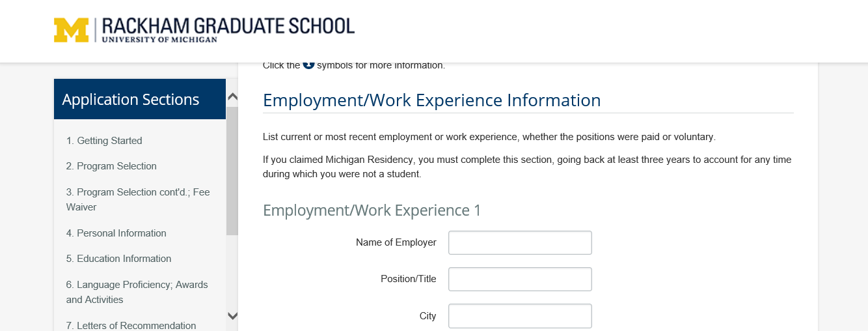Click the Employment/Work Experience 1 subheading

click(372, 210)
